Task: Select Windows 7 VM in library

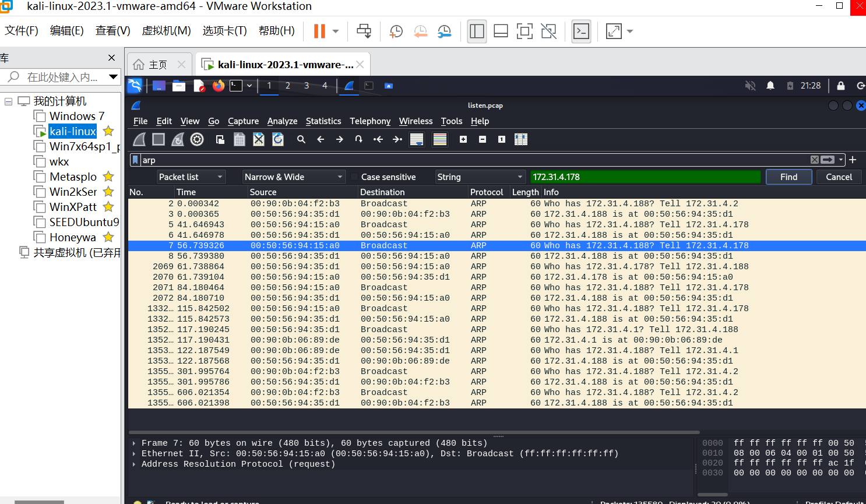Action: click(76, 116)
